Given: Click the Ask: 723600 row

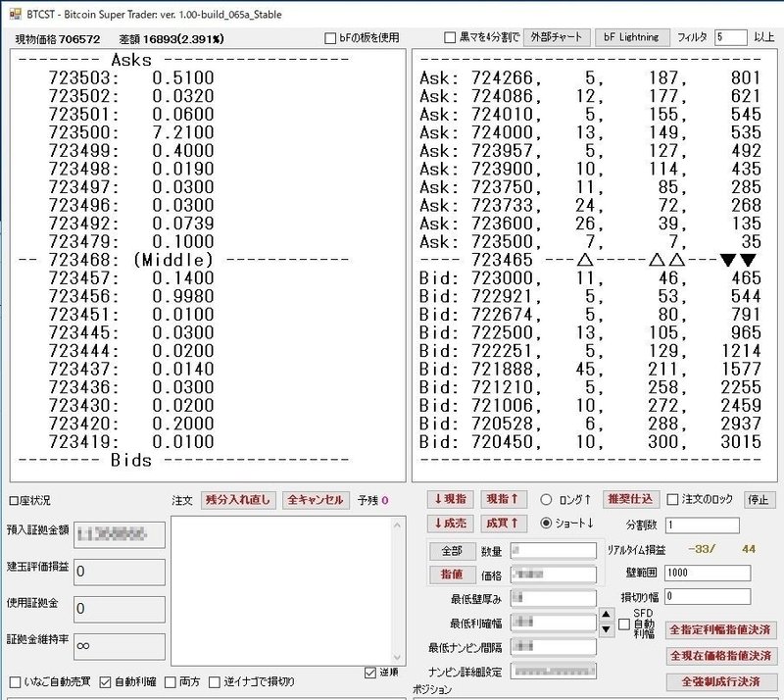Looking at the screenshot, I should (x=591, y=224).
